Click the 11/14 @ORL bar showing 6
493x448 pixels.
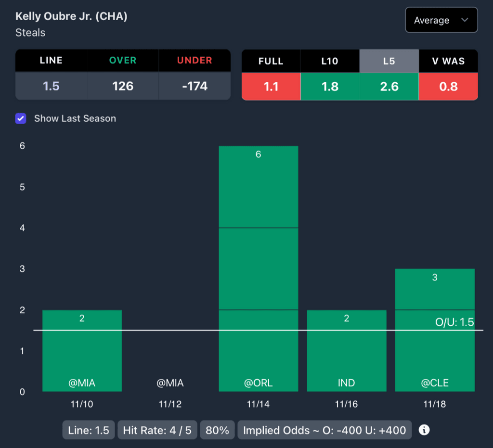tap(259, 269)
